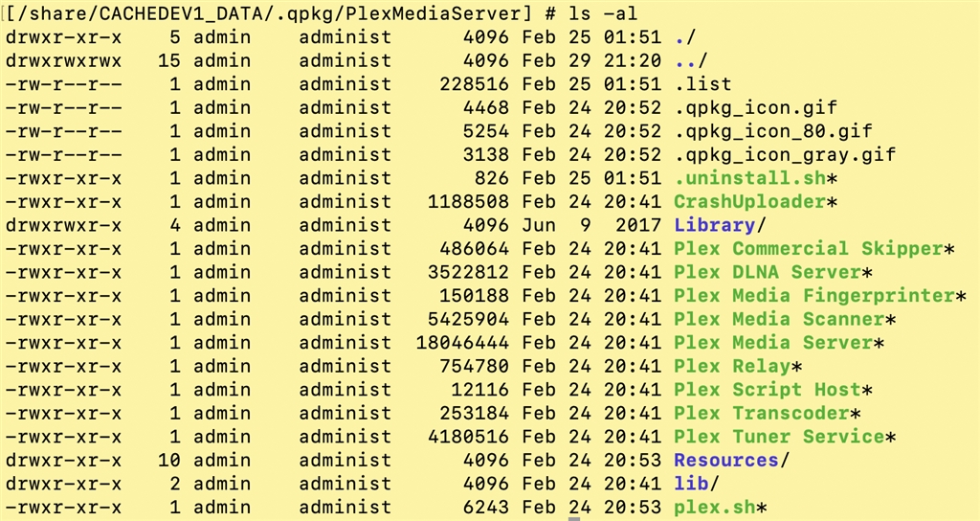The image size is (980, 521).
Task: Click the file size 486064
Action: coord(475,248)
